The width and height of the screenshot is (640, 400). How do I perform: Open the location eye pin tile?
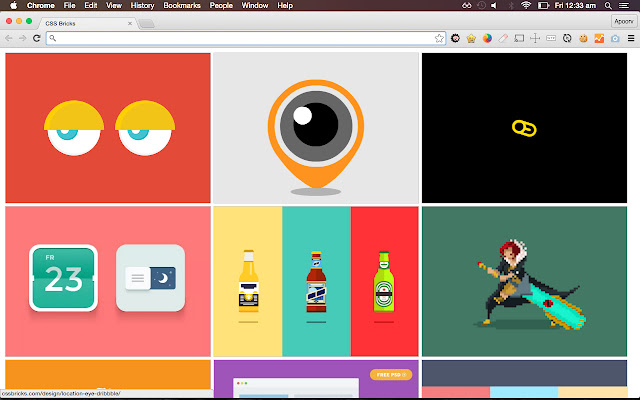315,127
